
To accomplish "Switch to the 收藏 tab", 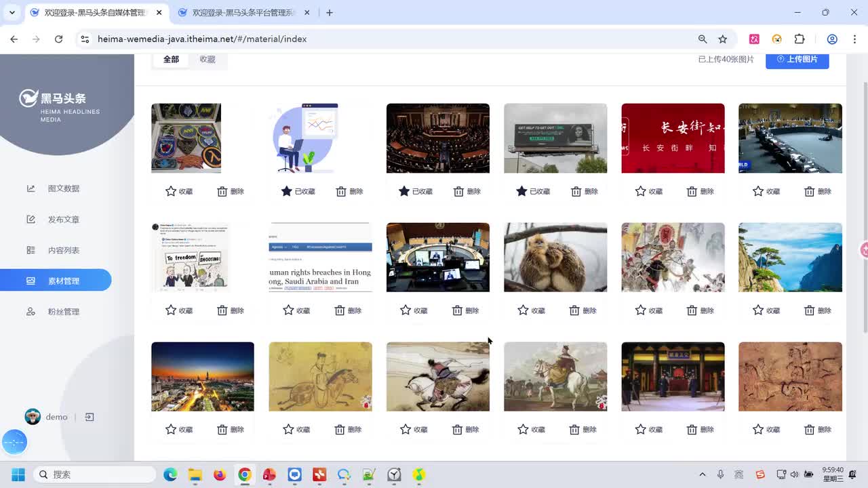I will click(x=208, y=60).
